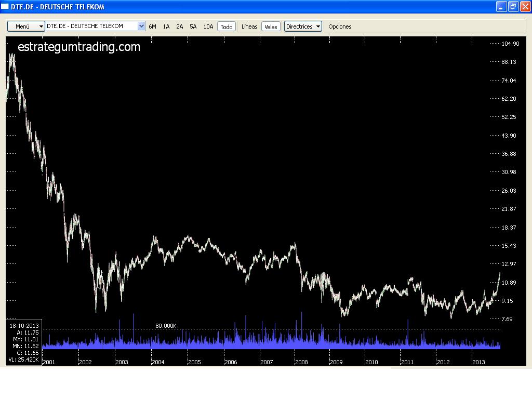
Task: Open the Opciones menu
Action: click(340, 26)
